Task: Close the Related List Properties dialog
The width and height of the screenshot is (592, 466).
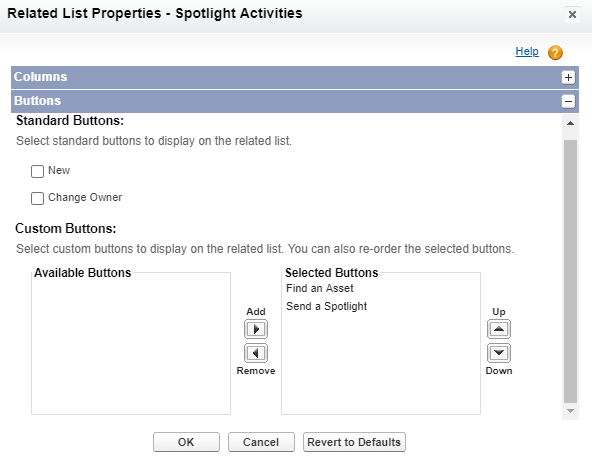Action: pyautogui.click(x=572, y=14)
